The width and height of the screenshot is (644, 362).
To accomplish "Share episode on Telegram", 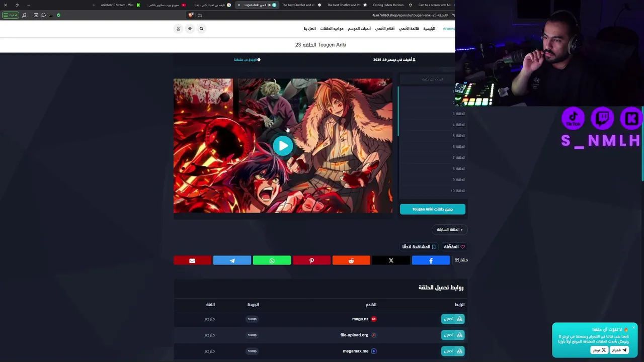I will click(232, 260).
